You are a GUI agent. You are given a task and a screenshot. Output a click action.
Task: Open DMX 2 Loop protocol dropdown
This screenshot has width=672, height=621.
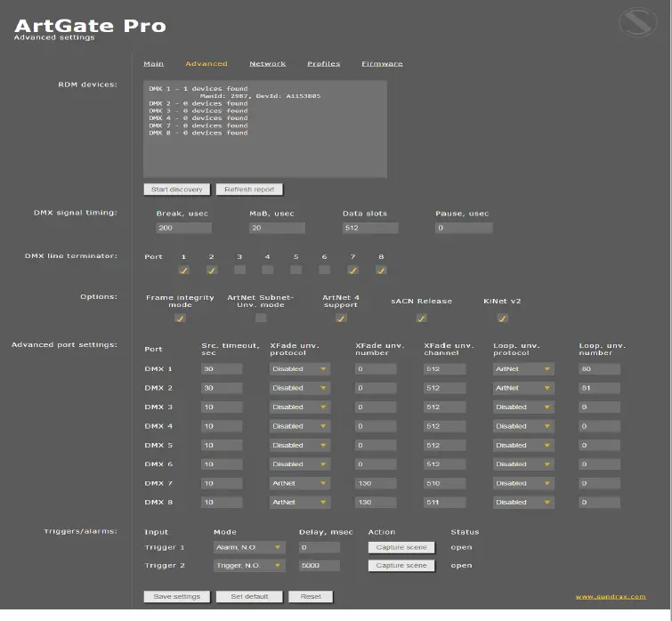click(x=523, y=388)
